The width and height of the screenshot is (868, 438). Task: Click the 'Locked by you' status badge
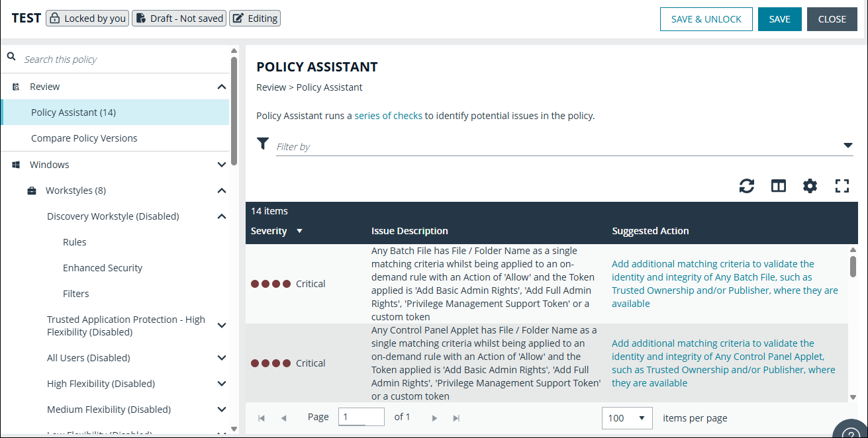click(x=87, y=18)
